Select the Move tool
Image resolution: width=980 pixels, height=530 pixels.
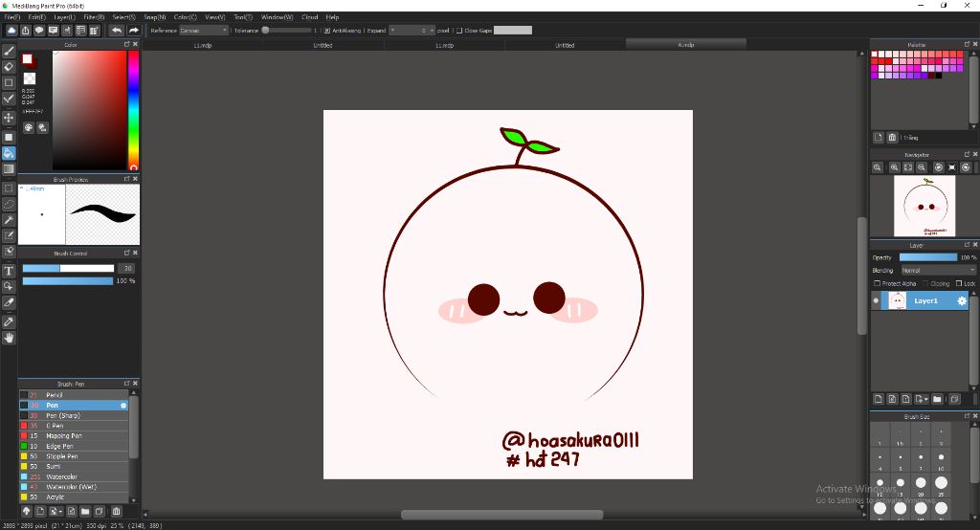tap(9, 118)
